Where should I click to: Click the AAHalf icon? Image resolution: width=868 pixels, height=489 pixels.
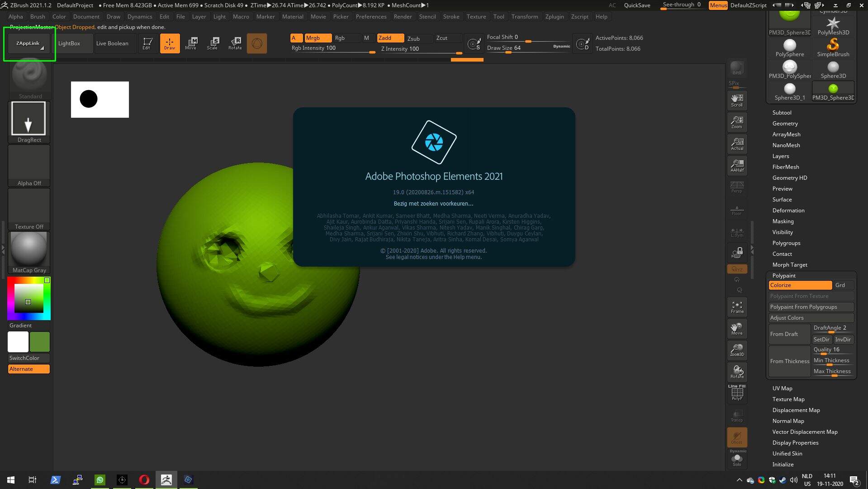click(737, 165)
